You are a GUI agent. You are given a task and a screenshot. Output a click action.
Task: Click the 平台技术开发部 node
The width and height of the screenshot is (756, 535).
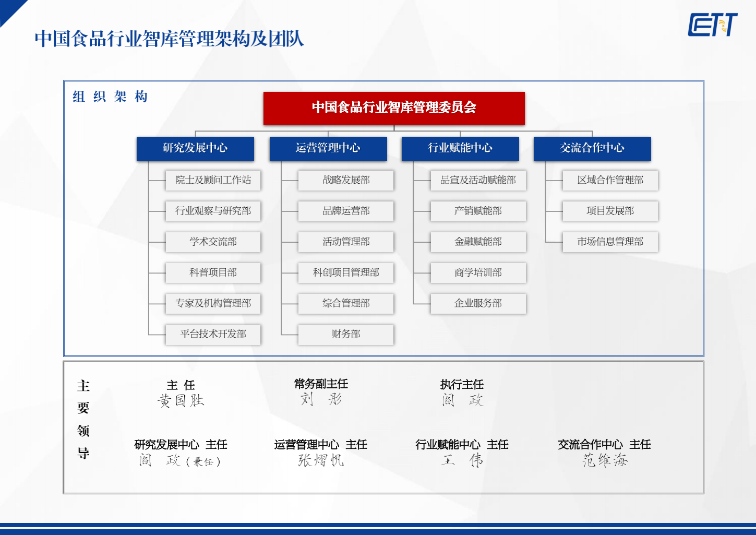pos(213,334)
